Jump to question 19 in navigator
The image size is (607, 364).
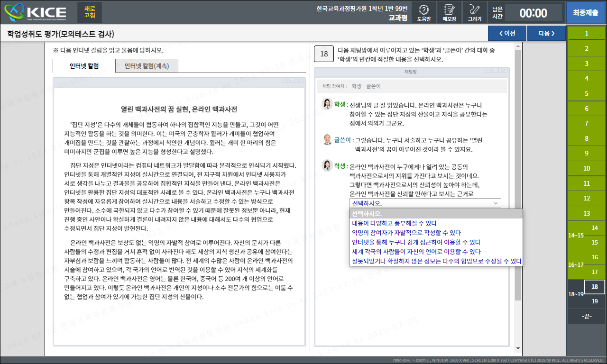pos(595,301)
